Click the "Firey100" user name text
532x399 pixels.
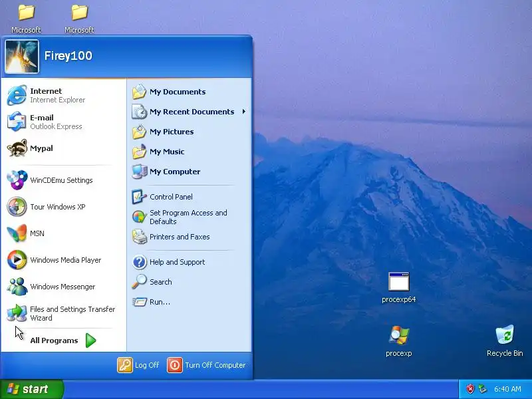pos(68,56)
